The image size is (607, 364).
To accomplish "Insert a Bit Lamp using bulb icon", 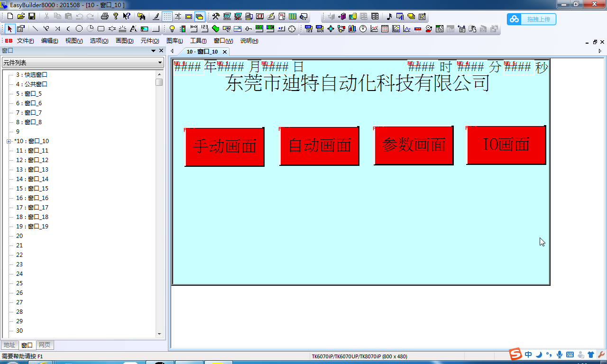I will tap(172, 29).
